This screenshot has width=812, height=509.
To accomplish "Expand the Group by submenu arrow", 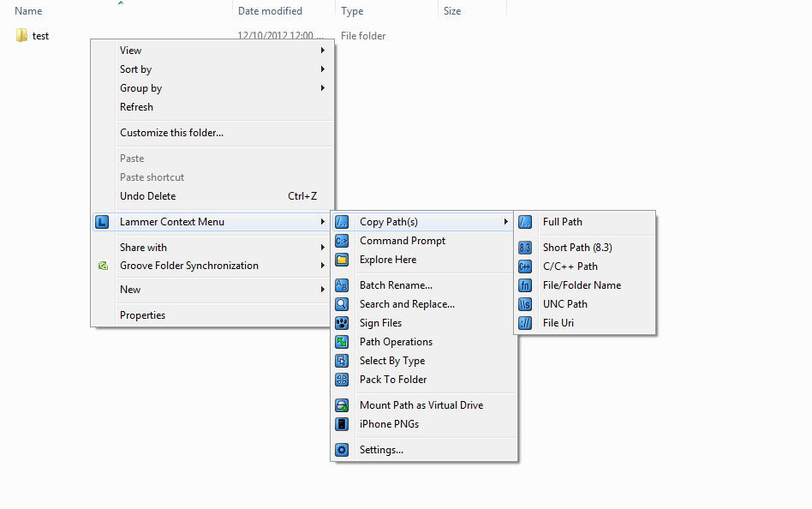I will [323, 88].
